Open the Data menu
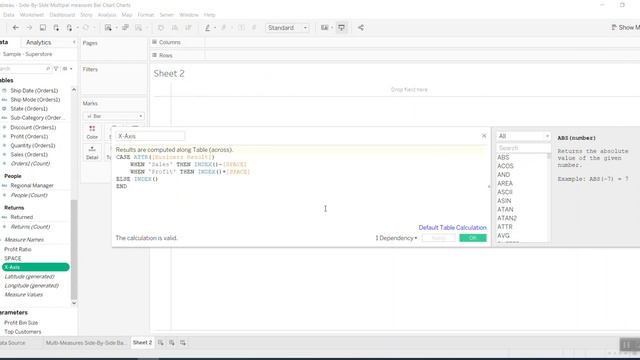Viewport: 640px width, 360px height. (9, 15)
